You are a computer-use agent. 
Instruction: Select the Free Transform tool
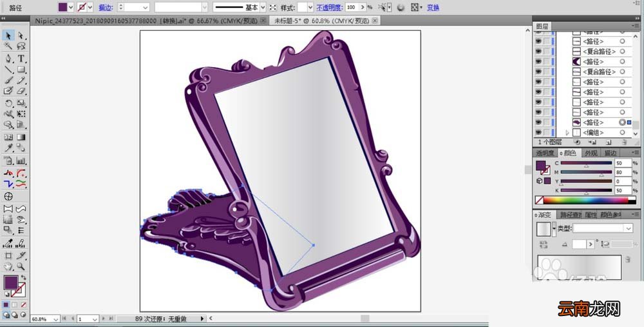(21, 114)
